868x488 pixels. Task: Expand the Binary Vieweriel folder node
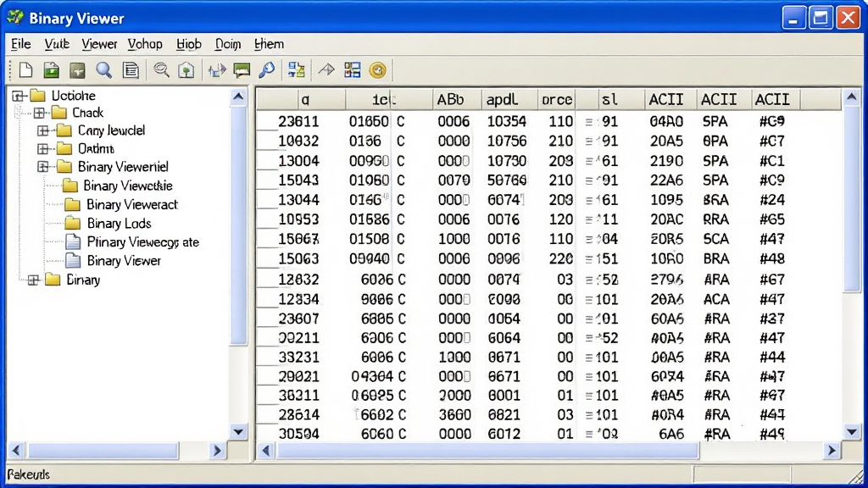[43, 167]
